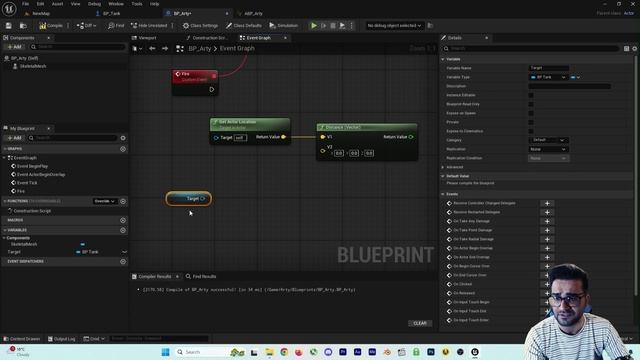The image size is (640, 360).
Task: Open the Tools menu
Action: click(x=137, y=4)
